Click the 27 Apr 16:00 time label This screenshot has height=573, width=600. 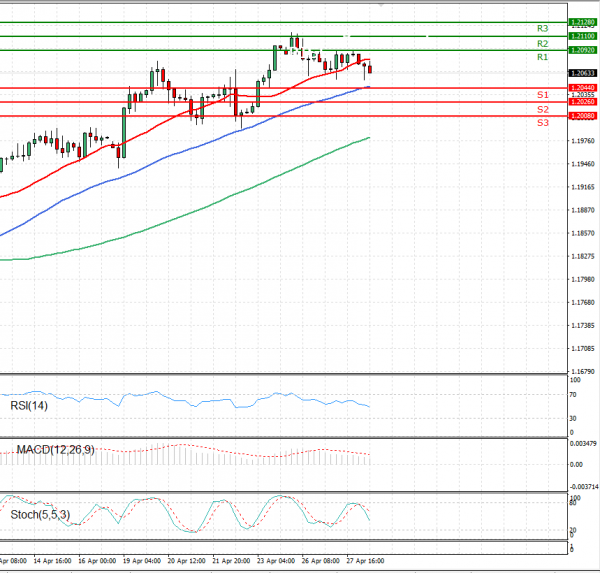365,561
